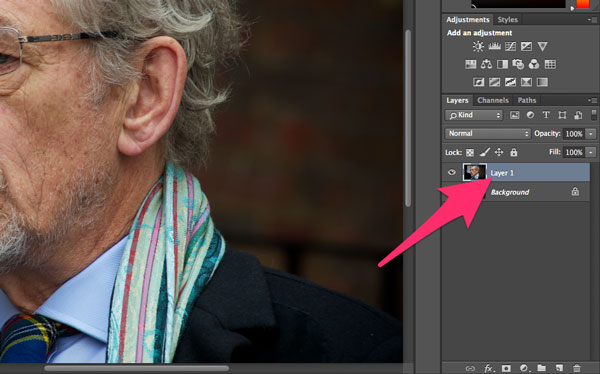Add a Photo Filter adjustment
This screenshot has width=600, height=374.
coord(518,64)
